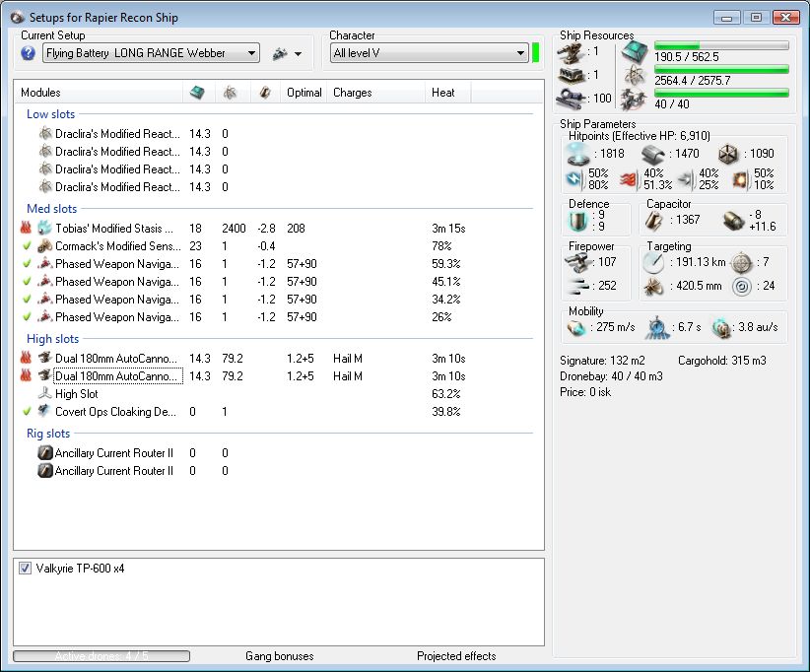Click the CPU column header icon
This screenshot has width=810, height=672.
point(197,93)
